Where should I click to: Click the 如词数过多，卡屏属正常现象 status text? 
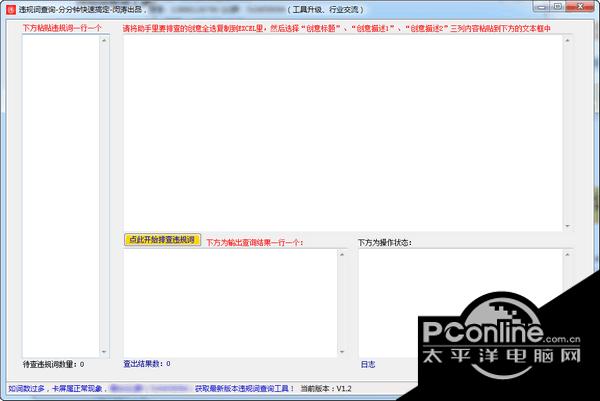point(55,388)
